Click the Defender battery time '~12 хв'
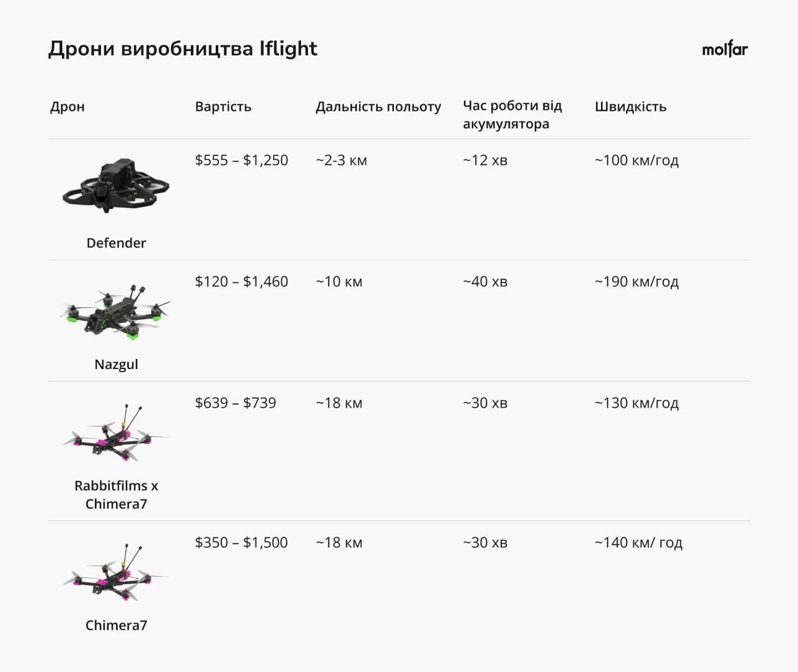 pos(485,160)
